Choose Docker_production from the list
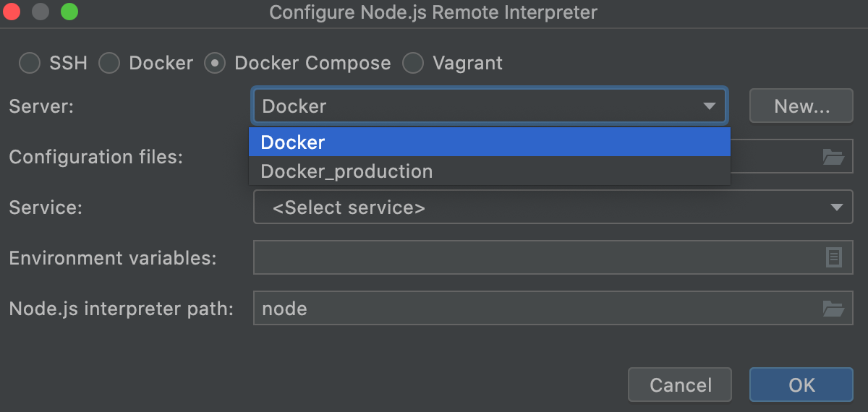868x412 pixels. coord(489,171)
